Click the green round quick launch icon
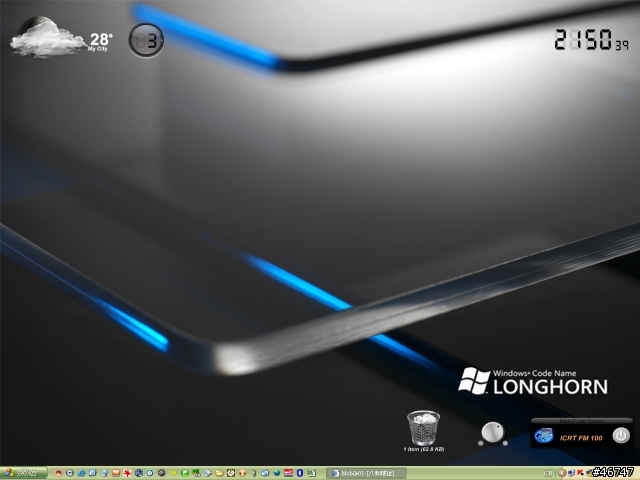640x480 pixels. tap(185, 473)
